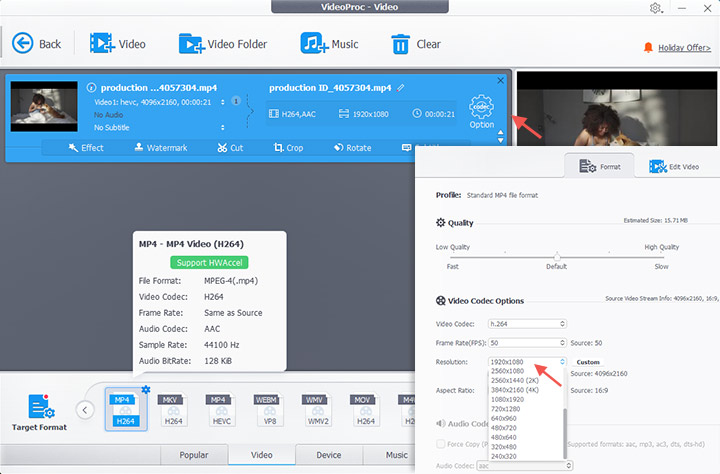The width and height of the screenshot is (720, 474).
Task: Enable the Force Copy checkbox
Action: pyautogui.click(x=441, y=444)
